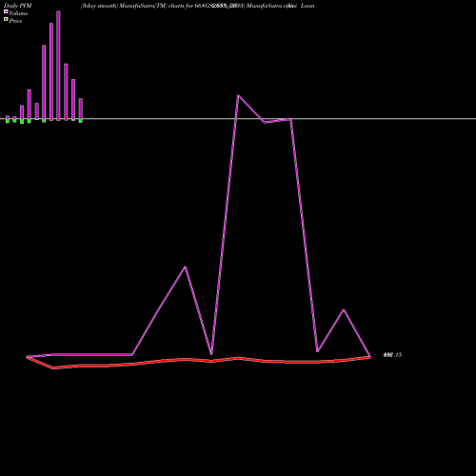Click the highest peak of the magenta line
Screen dimensions: 476x476
pyautogui.click(x=238, y=95)
